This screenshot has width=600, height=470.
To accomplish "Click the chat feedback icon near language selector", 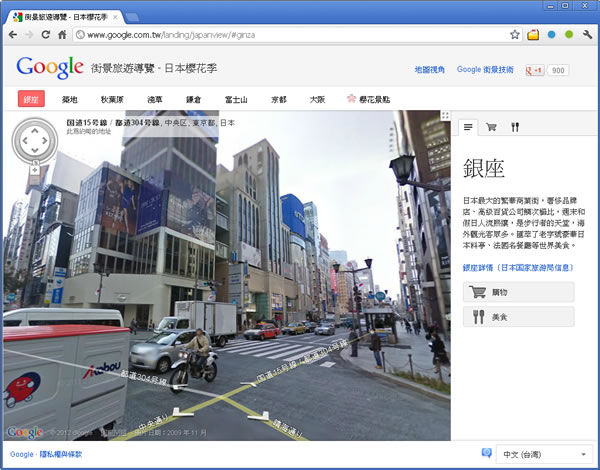I will 486,453.
